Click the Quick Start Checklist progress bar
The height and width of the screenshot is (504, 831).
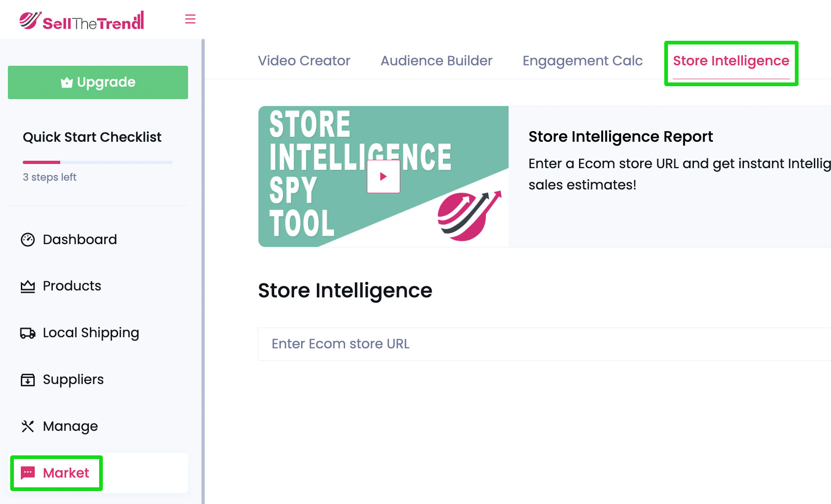[98, 162]
